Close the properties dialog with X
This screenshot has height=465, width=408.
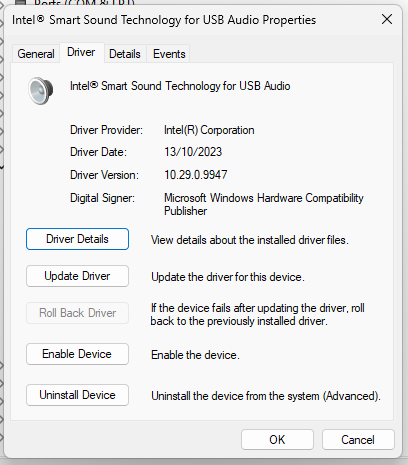(x=387, y=19)
